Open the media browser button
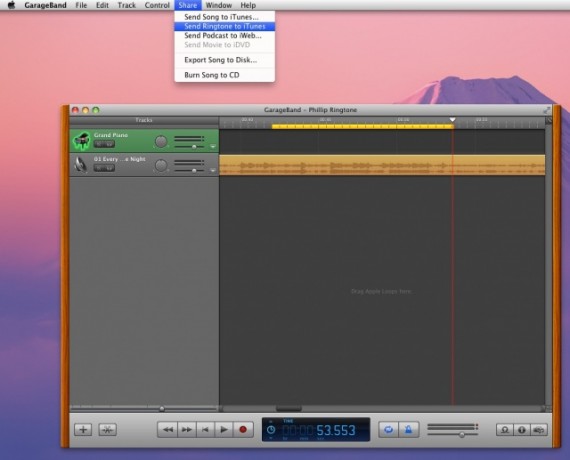The width and height of the screenshot is (570, 460). click(x=539, y=429)
